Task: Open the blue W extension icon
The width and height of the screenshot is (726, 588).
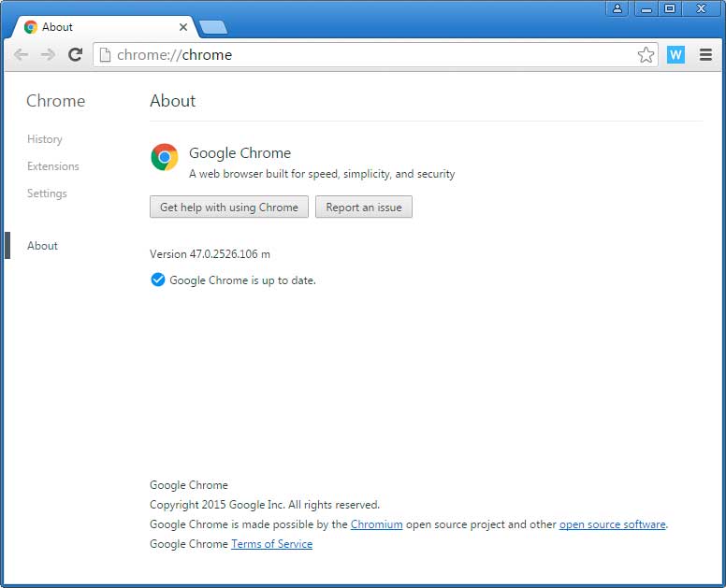Action: click(675, 54)
